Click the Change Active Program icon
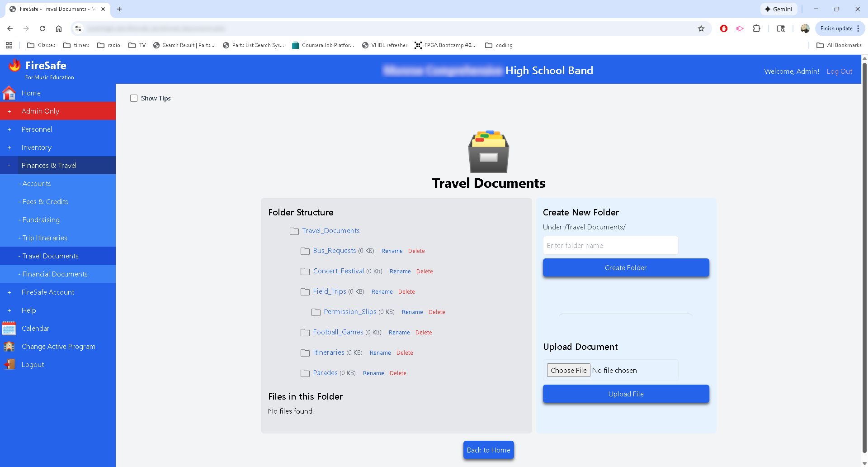Viewport: 868px width, 467px height. 9,346
